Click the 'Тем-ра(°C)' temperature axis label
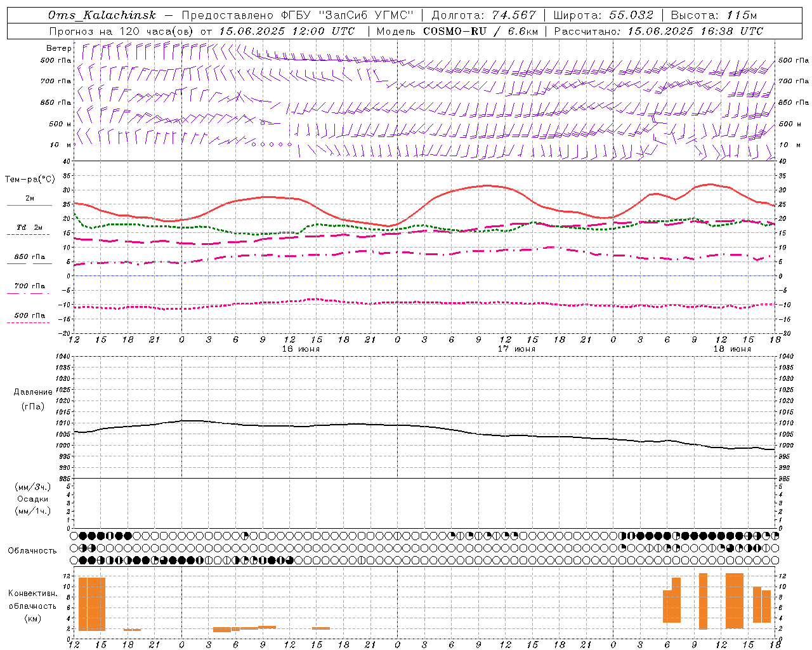 point(30,180)
